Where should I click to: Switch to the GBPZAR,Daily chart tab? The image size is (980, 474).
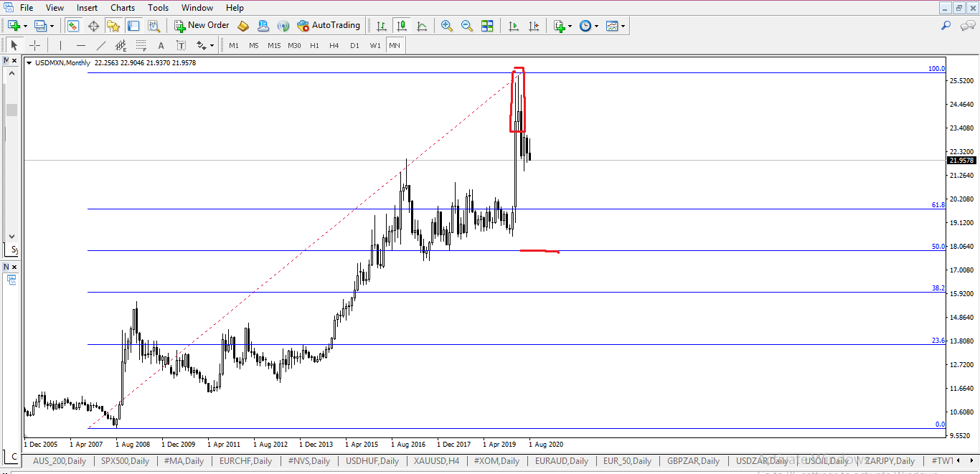(693, 460)
